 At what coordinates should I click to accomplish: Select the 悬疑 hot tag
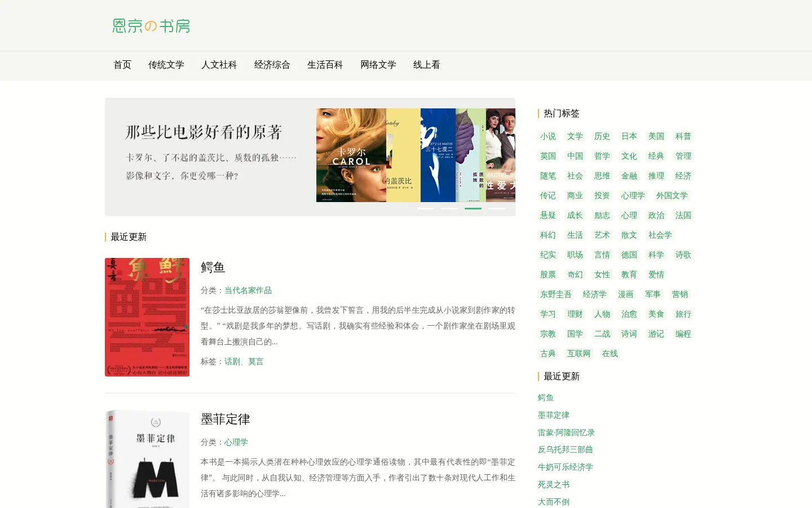pyautogui.click(x=548, y=215)
